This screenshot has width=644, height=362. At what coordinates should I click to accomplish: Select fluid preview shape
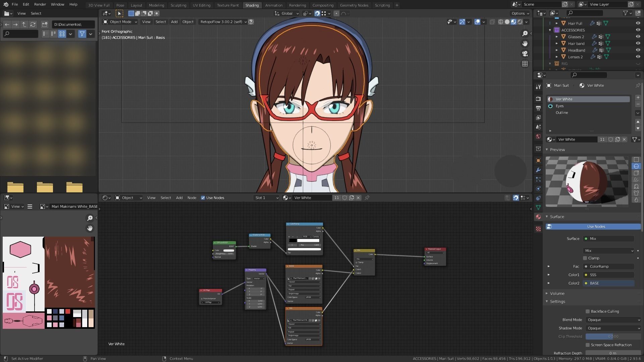click(x=636, y=200)
